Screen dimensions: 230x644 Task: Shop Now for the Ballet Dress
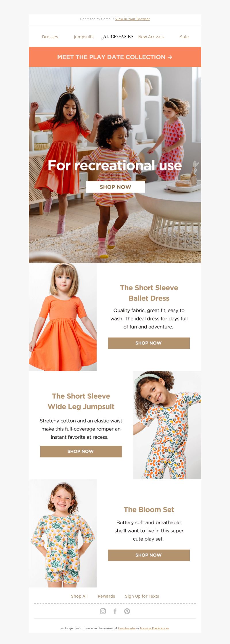[x=149, y=343]
